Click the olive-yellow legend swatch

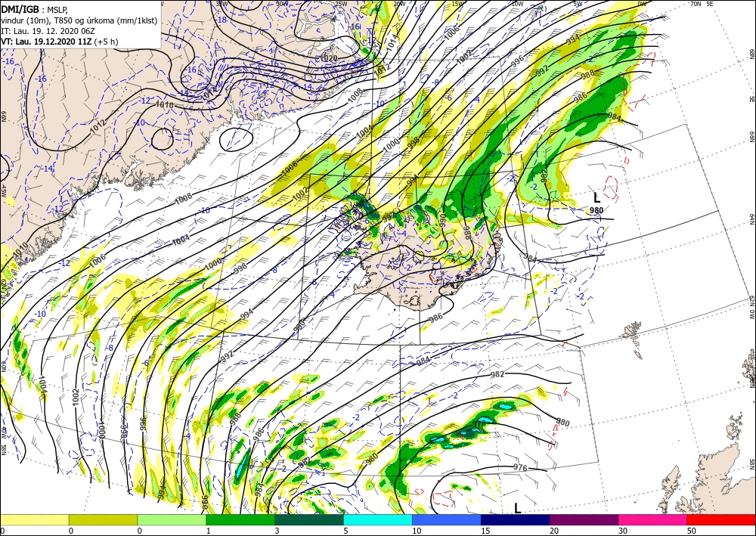point(103,519)
